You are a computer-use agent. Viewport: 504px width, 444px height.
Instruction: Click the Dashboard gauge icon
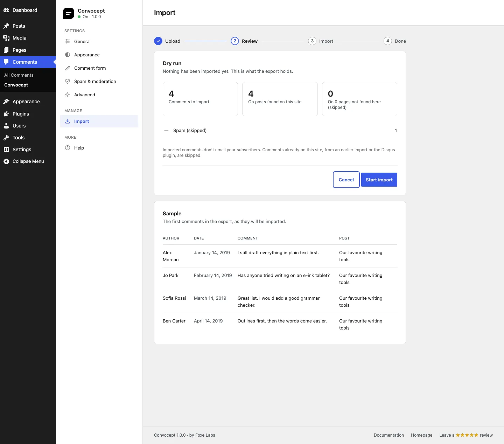click(6, 10)
